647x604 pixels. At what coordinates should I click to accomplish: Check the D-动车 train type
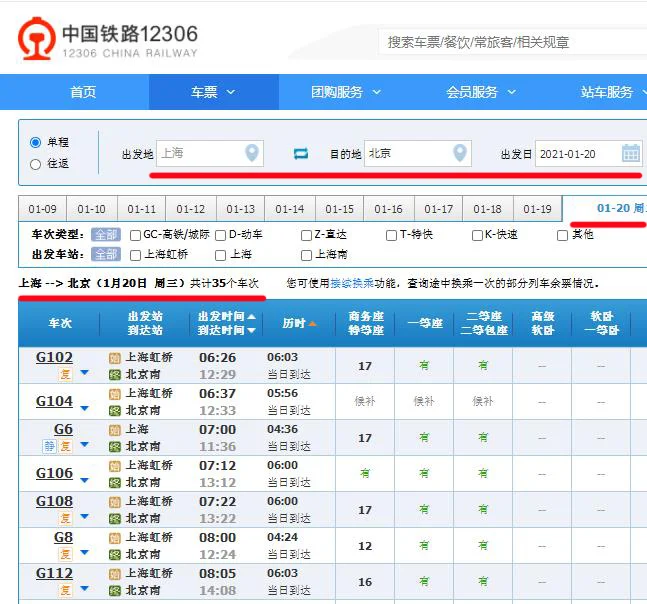[x=221, y=236]
